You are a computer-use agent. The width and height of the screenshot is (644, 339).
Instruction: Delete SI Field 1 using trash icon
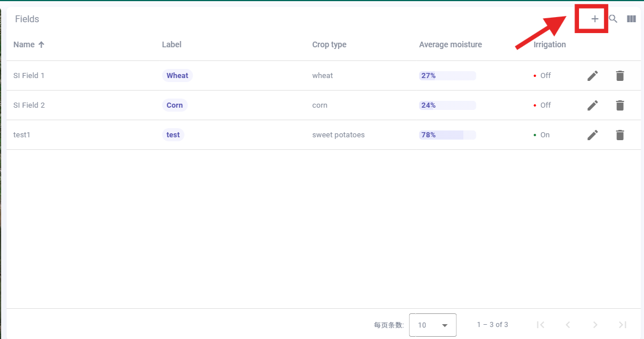tap(620, 76)
